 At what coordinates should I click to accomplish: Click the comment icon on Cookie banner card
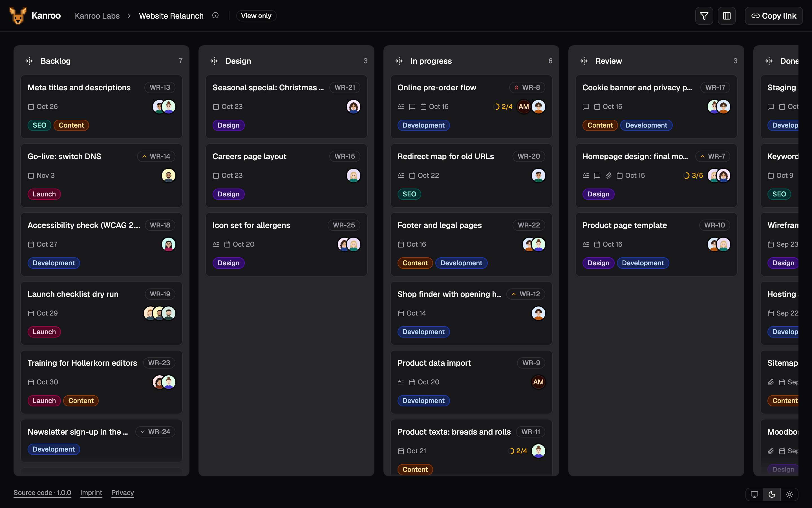586,107
